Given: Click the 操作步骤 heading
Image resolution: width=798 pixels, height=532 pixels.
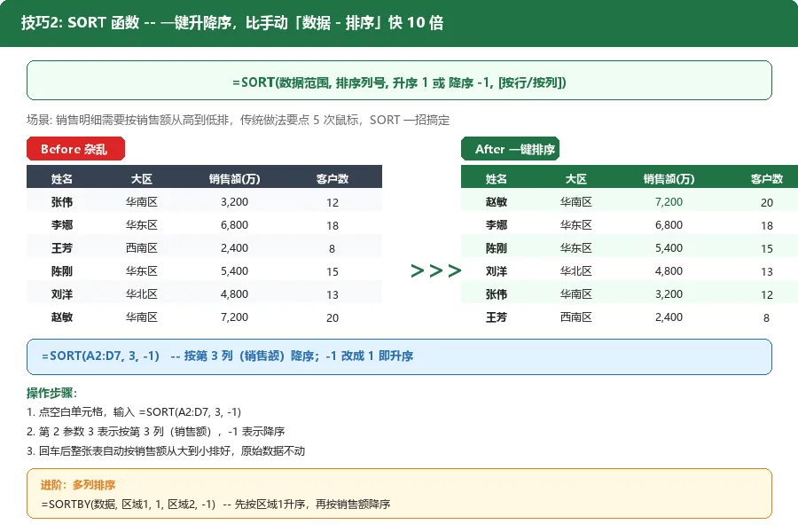Looking at the screenshot, I should (52, 393).
